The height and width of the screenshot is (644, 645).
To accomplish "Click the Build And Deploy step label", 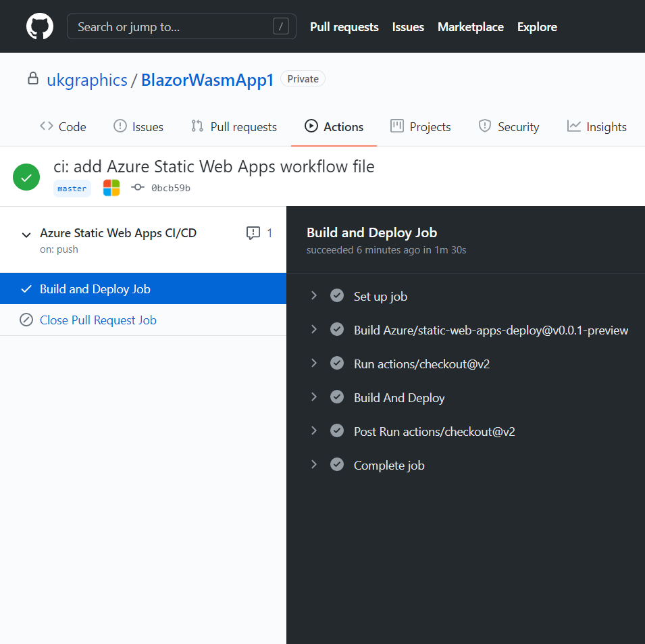I will coord(399,398).
